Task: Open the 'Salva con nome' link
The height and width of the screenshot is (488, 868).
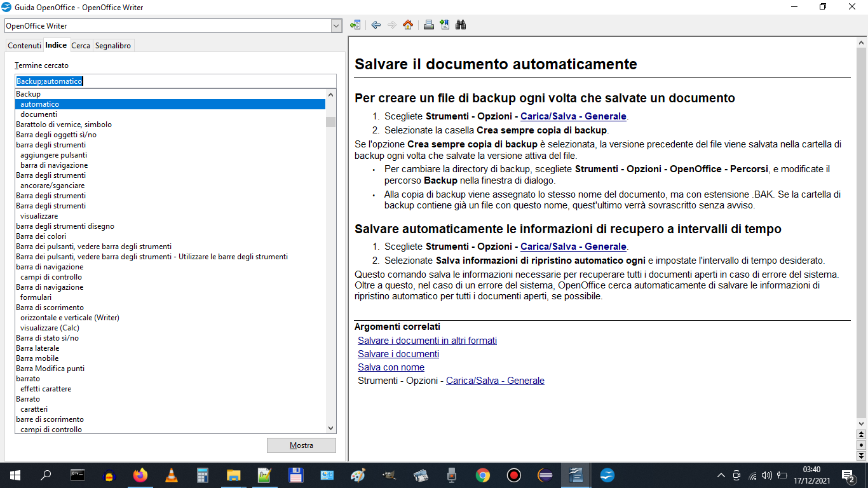Action: (x=391, y=367)
